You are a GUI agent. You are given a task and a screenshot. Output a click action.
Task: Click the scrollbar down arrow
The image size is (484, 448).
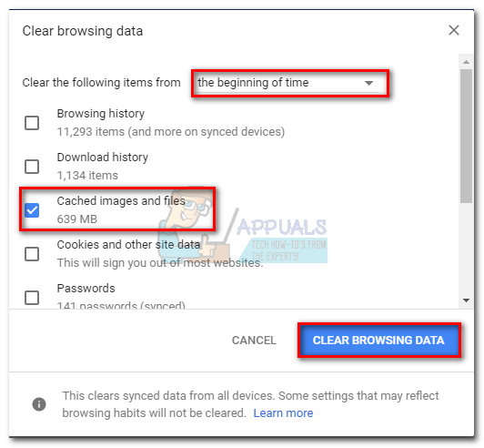pos(466,300)
